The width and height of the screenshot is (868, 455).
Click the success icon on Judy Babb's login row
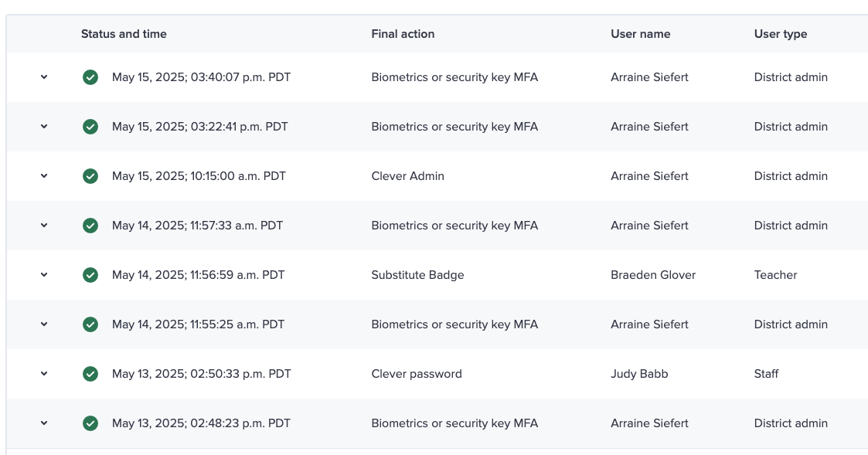pyautogui.click(x=90, y=373)
